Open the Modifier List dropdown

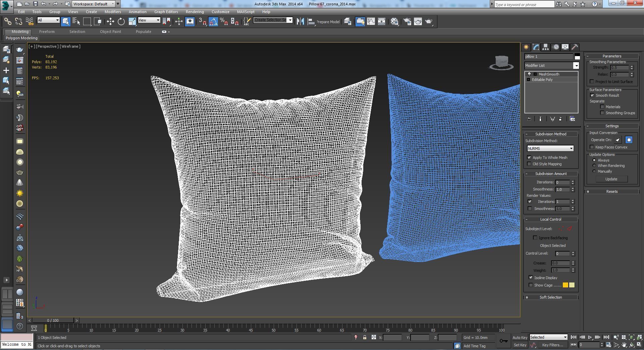[552, 65]
